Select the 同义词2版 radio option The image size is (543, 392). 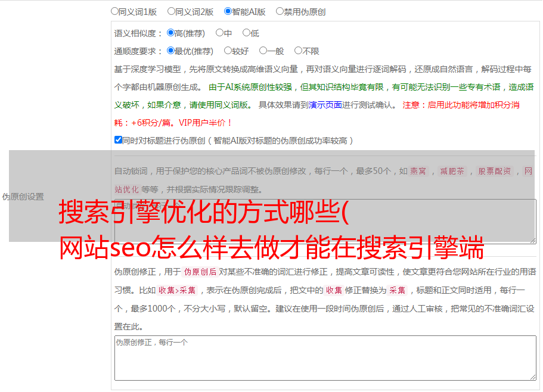click(x=171, y=11)
